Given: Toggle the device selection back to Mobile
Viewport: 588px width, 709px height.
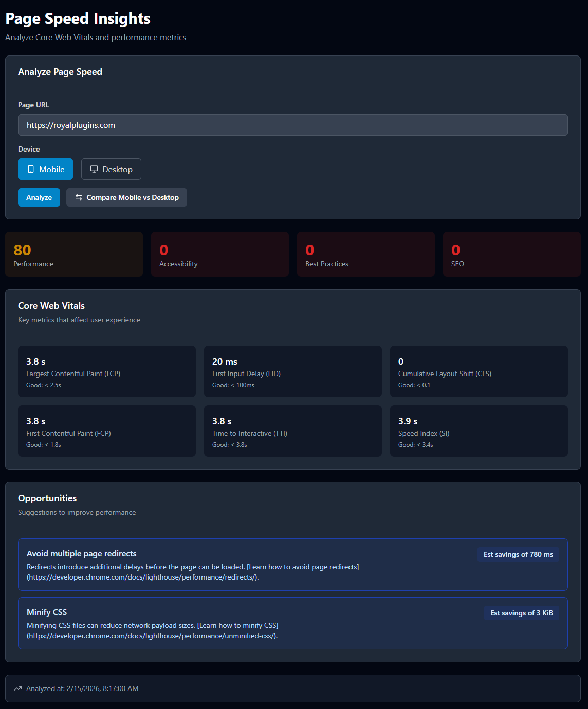Looking at the screenshot, I should [45, 169].
